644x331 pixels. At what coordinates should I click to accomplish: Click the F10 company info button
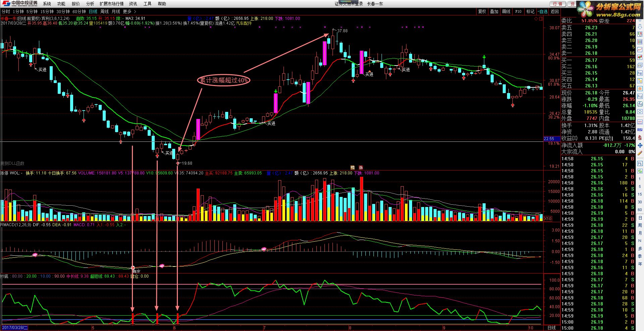(x=518, y=11)
